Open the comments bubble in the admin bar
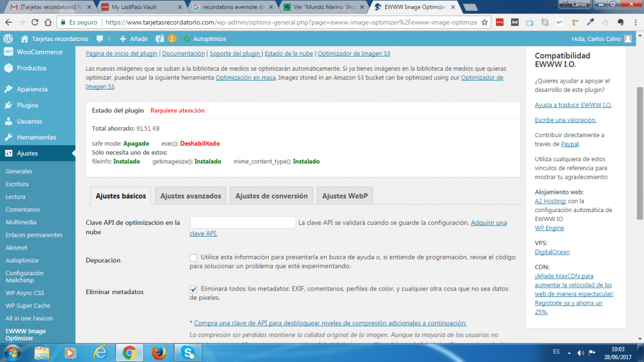Viewport: 644px width, 362px height. 100,39
